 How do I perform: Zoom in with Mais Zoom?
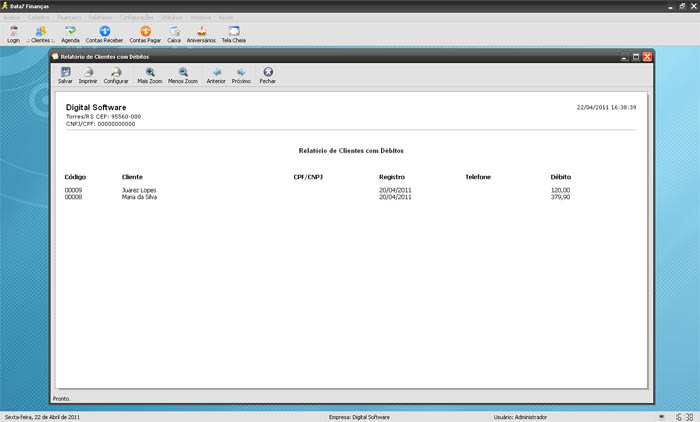[150, 75]
